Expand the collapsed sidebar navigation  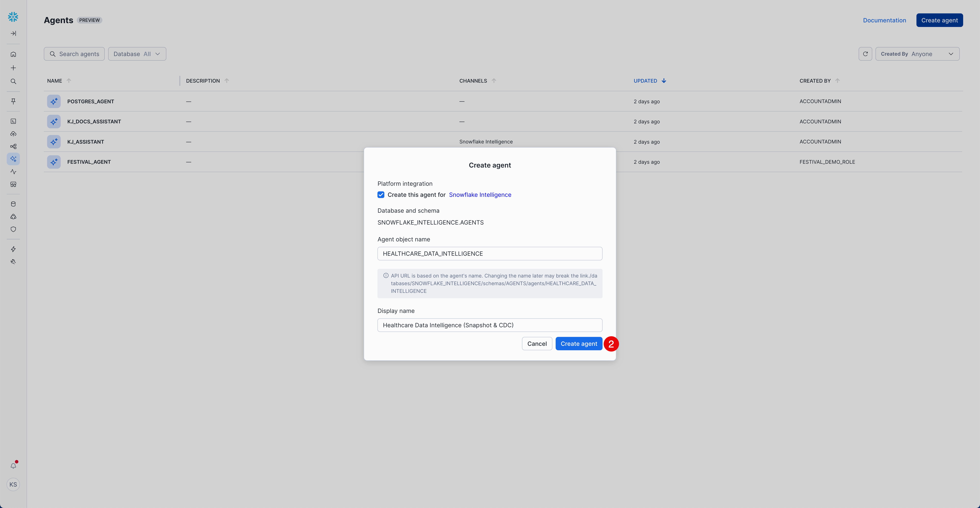pyautogui.click(x=13, y=33)
